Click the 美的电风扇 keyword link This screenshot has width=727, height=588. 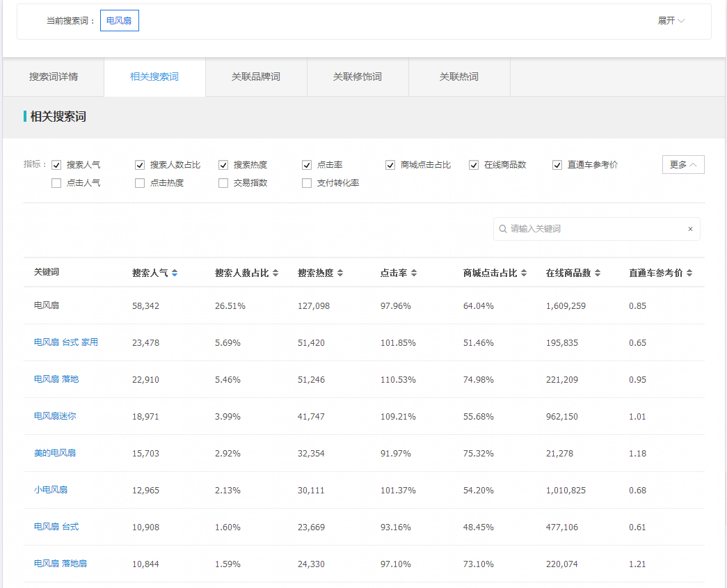pos(55,453)
